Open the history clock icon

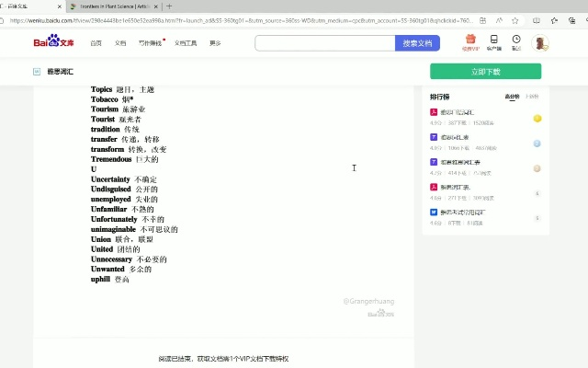[516, 39]
